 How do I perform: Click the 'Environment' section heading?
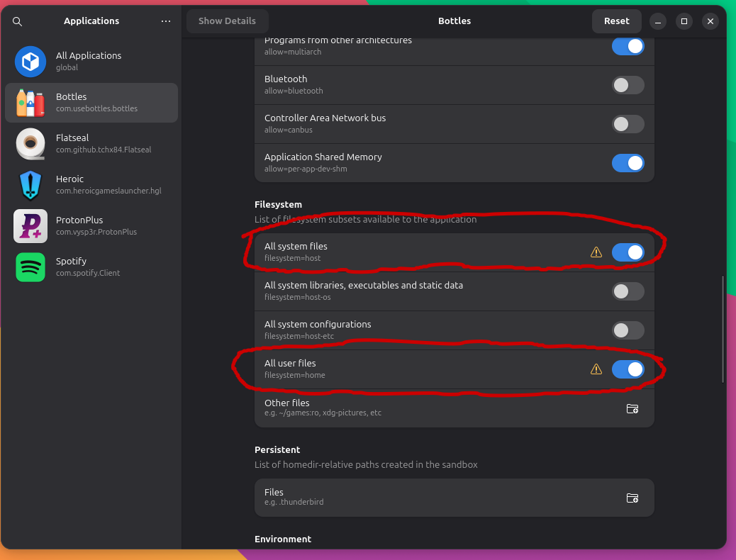(x=283, y=539)
